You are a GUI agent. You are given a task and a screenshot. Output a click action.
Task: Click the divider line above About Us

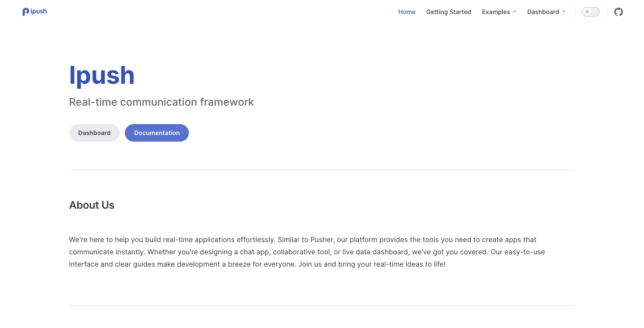tap(321, 170)
